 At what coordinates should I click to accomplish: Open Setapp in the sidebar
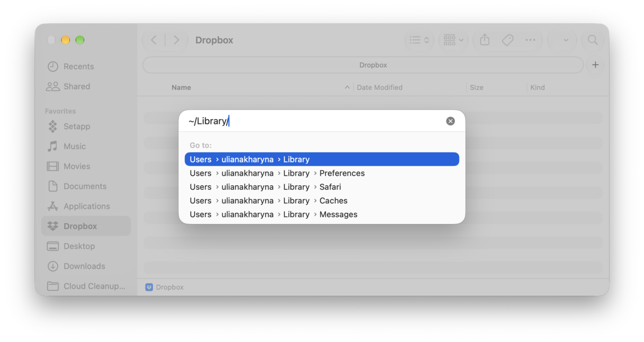tap(86, 127)
